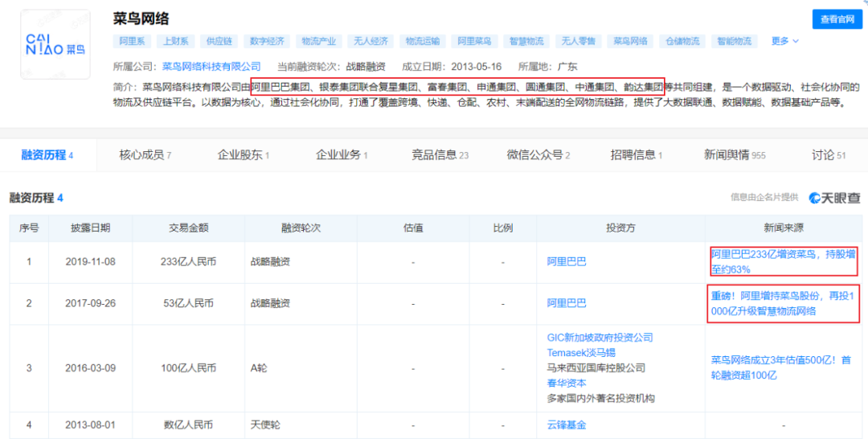Expand the 更多 tags dropdown

coord(784,41)
